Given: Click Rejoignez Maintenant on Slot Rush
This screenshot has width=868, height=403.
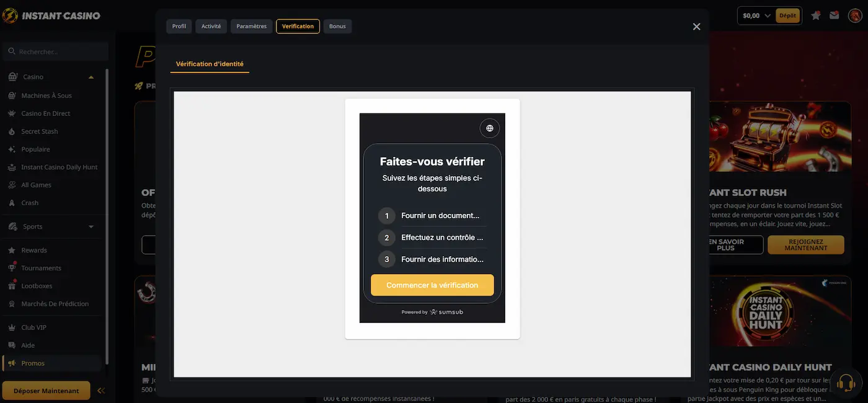Looking at the screenshot, I should (806, 245).
